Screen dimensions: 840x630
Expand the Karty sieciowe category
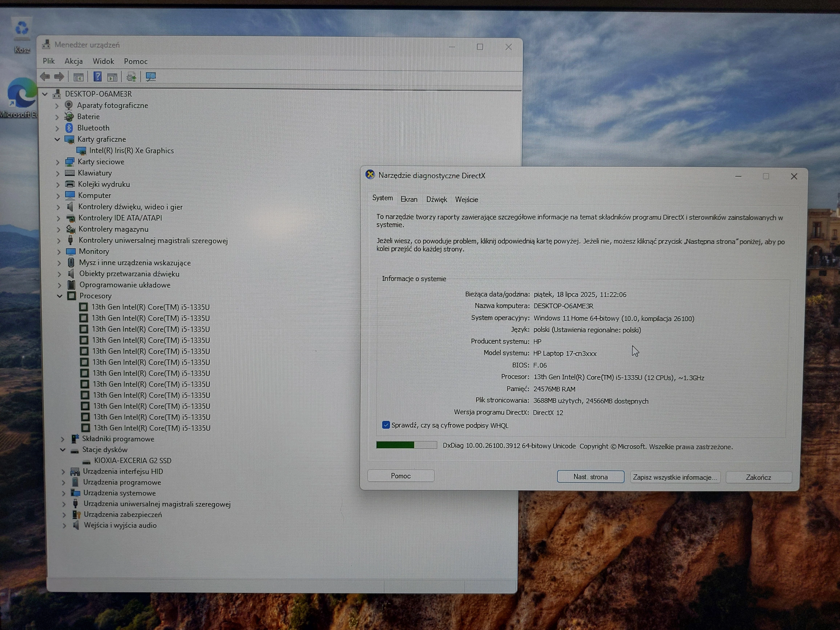tap(57, 162)
